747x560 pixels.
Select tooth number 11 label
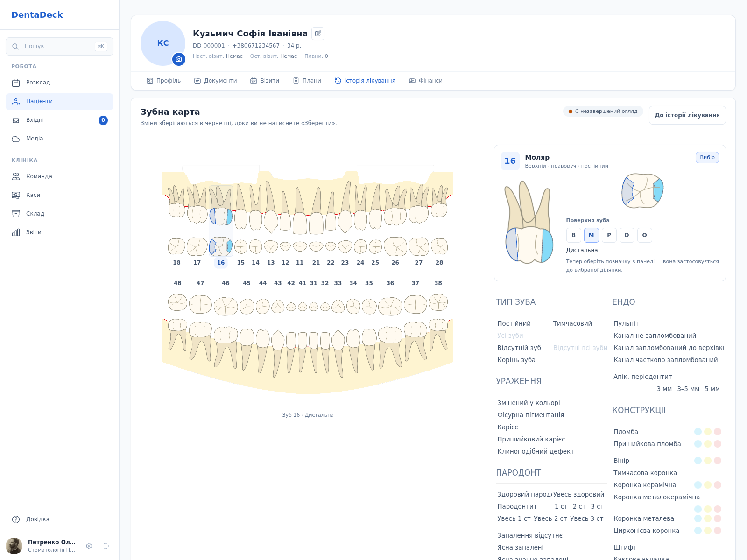[x=300, y=263]
